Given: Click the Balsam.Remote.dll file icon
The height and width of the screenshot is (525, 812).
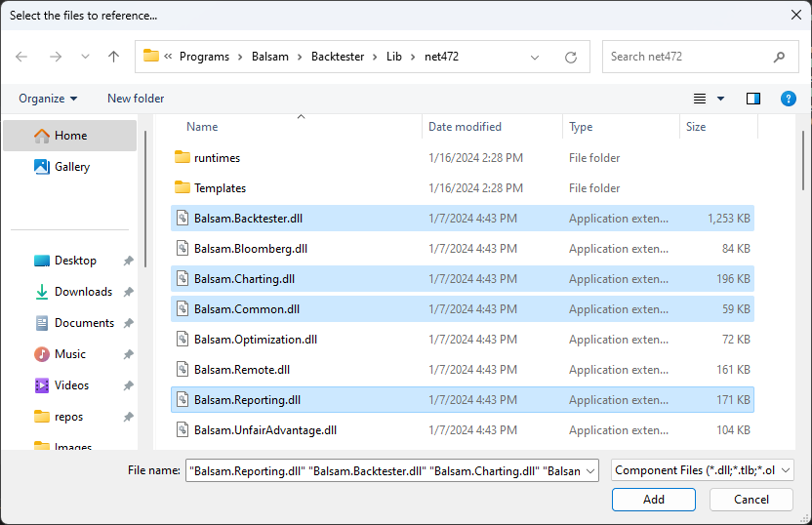Looking at the screenshot, I should 183,369.
